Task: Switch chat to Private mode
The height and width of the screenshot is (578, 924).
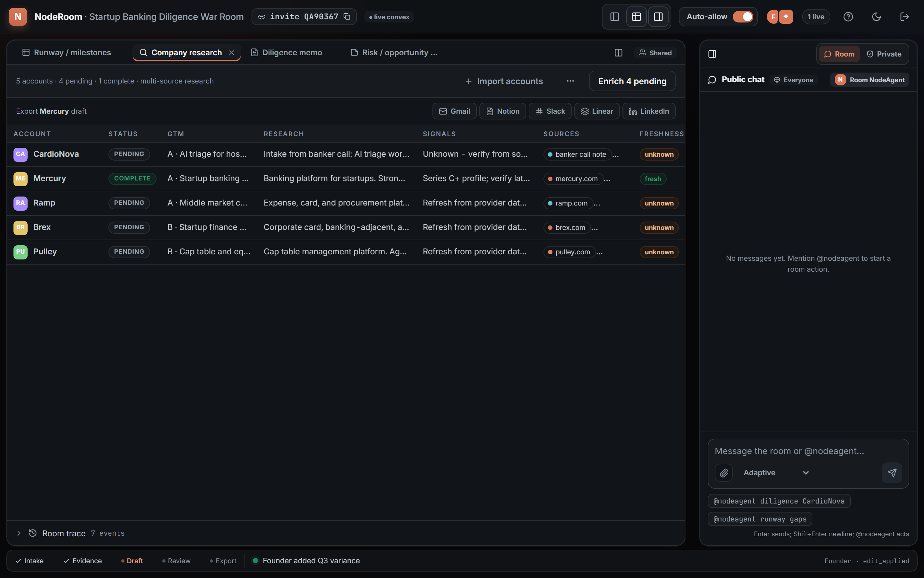Action: [x=884, y=54]
